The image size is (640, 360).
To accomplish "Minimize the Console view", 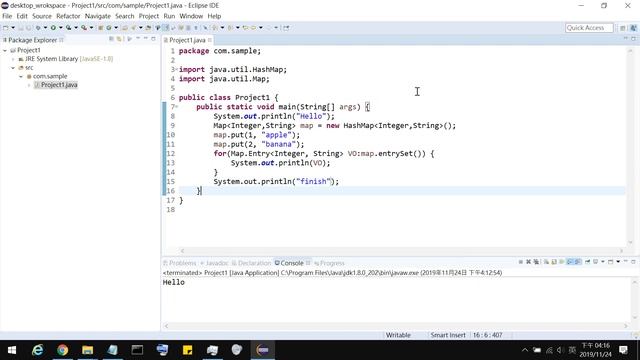I will pyautogui.click(x=626, y=261).
